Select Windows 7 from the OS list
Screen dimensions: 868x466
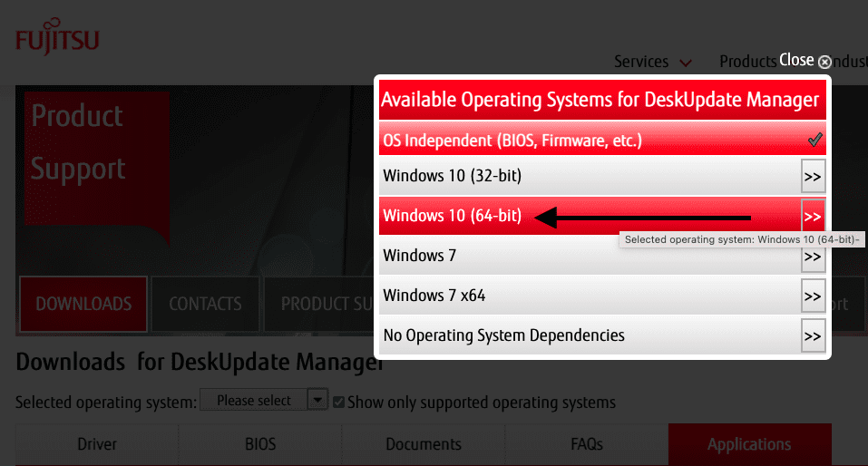[x=420, y=256]
